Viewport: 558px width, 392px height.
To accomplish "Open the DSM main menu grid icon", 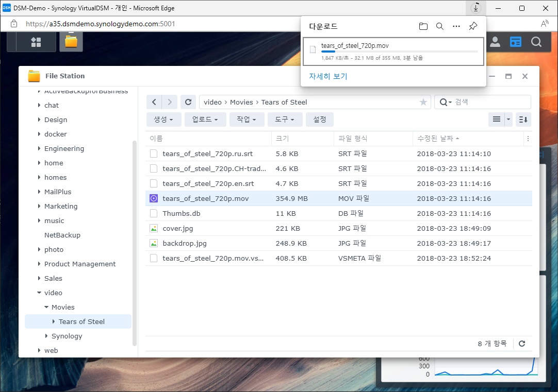I will (x=36, y=42).
